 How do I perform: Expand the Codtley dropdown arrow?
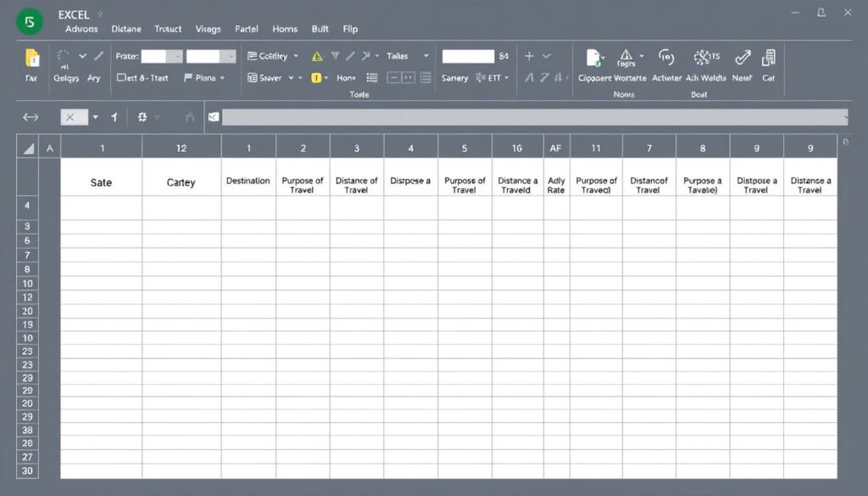296,56
